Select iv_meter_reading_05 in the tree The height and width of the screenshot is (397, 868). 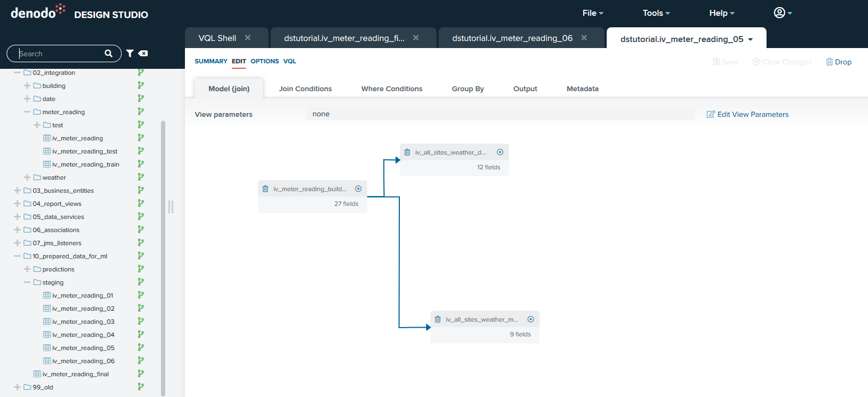(x=83, y=348)
